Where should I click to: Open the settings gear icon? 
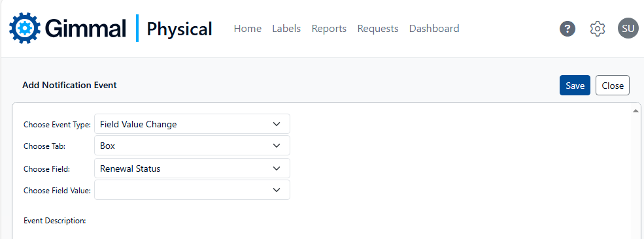point(598,29)
